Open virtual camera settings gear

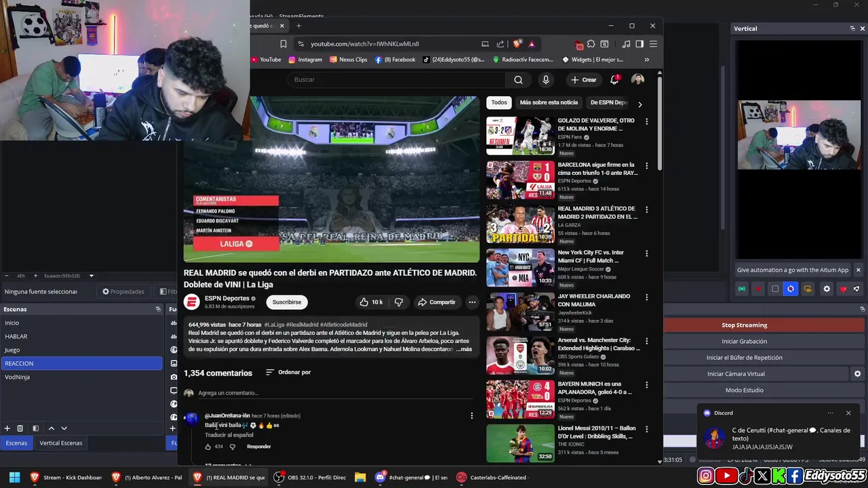tap(857, 374)
